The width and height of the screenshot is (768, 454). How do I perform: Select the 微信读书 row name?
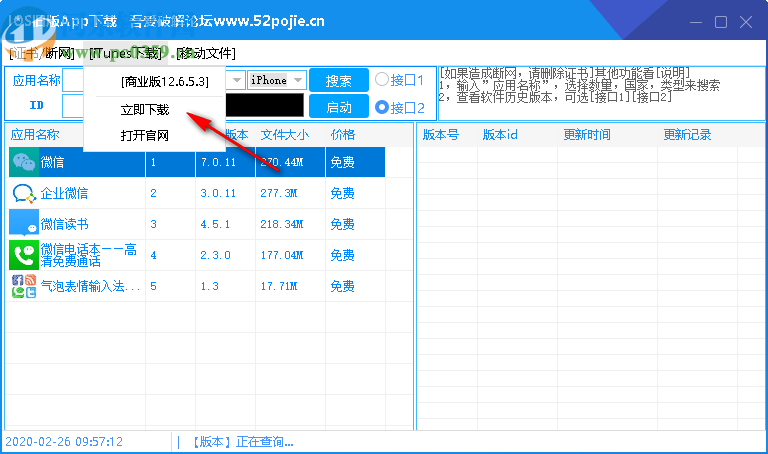tap(64, 224)
